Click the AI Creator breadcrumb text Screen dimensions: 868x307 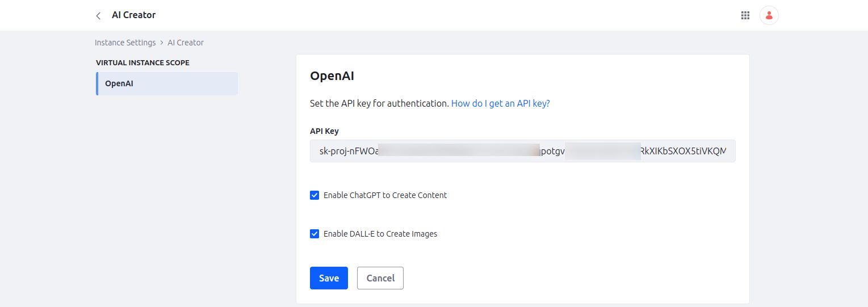click(x=186, y=43)
